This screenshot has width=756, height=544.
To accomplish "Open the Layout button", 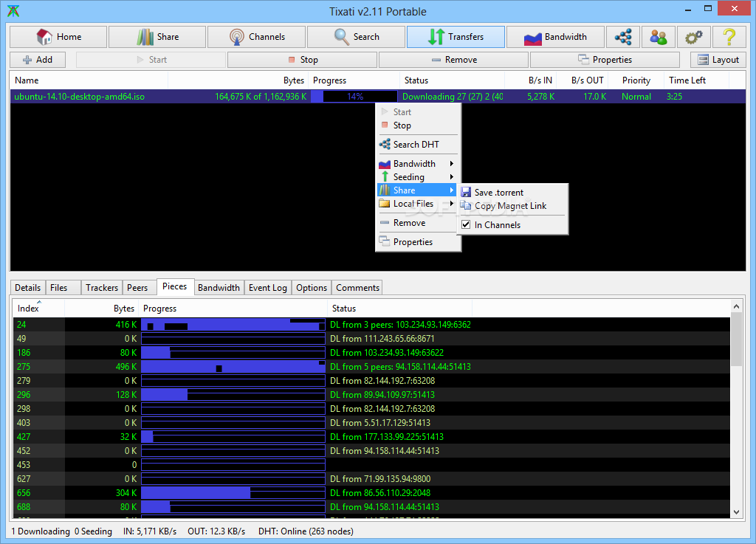I will [x=718, y=60].
